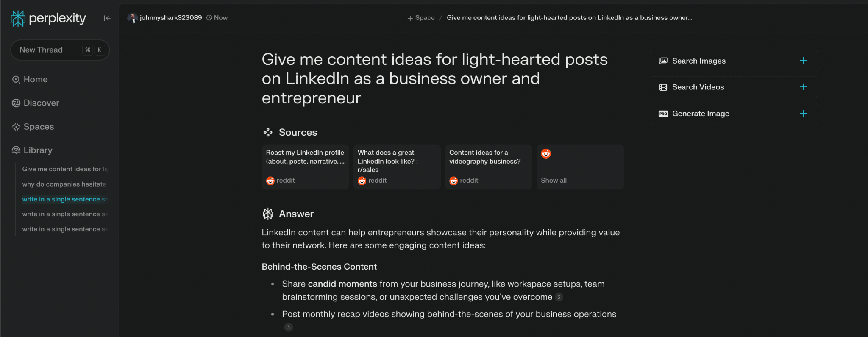Screen dimensions: 868x337
Task: Expand Generate Image with the plus icon
Action: pos(803,114)
